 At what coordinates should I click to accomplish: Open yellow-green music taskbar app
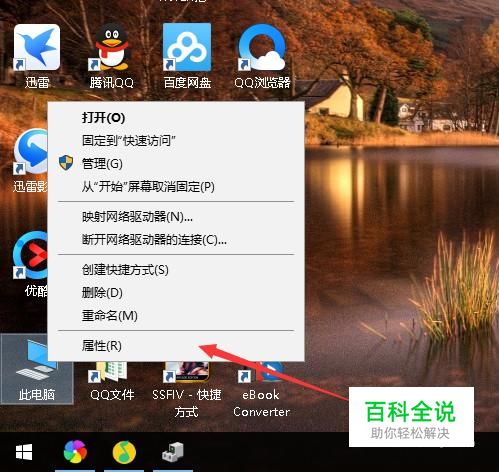pyautogui.click(x=124, y=452)
